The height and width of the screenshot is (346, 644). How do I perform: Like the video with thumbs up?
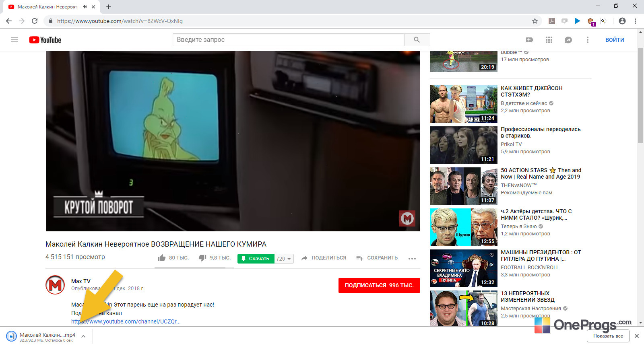[162, 258]
